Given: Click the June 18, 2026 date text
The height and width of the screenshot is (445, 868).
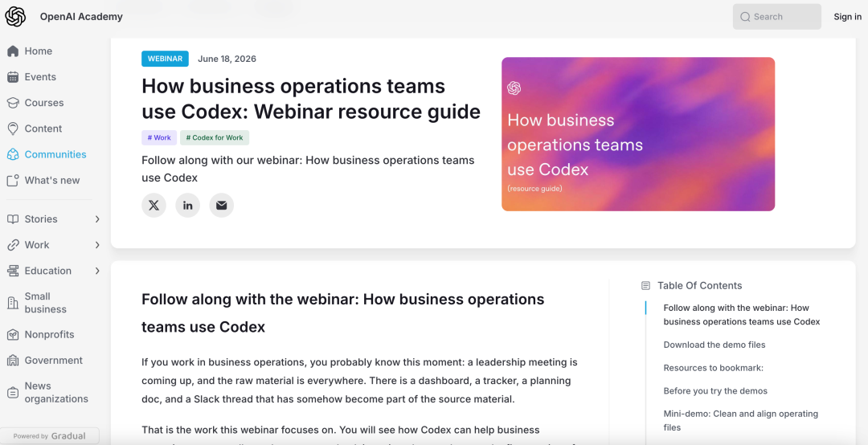Looking at the screenshot, I should pyautogui.click(x=227, y=59).
